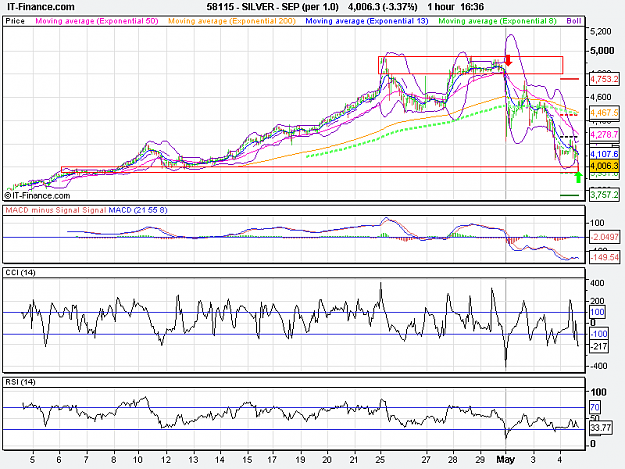Click the 16:36 time in header
This screenshot has width=625, height=469.
pos(472,7)
